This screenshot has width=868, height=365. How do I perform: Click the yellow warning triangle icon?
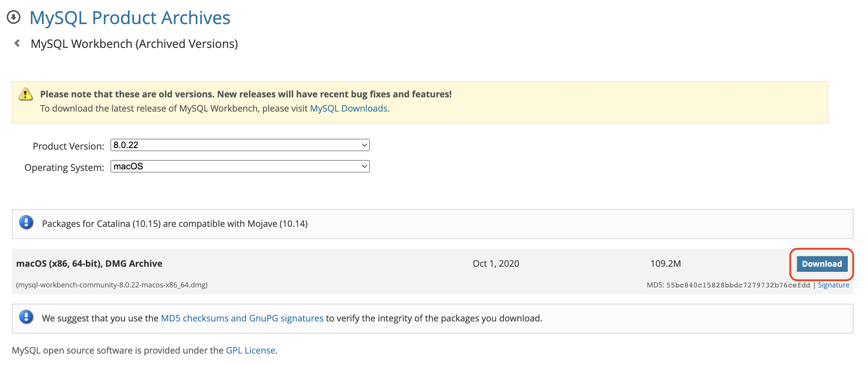(x=25, y=94)
